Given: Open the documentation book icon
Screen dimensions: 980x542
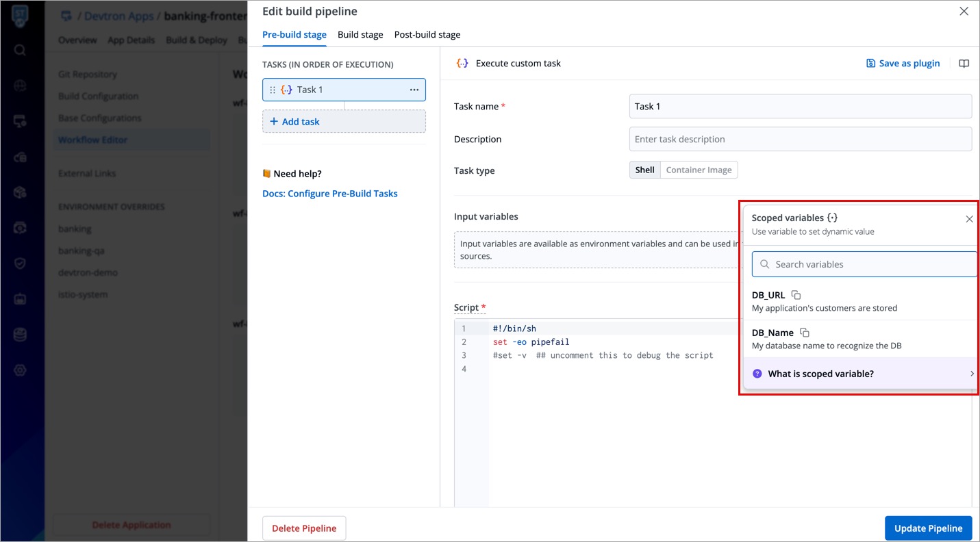Looking at the screenshot, I should point(964,64).
